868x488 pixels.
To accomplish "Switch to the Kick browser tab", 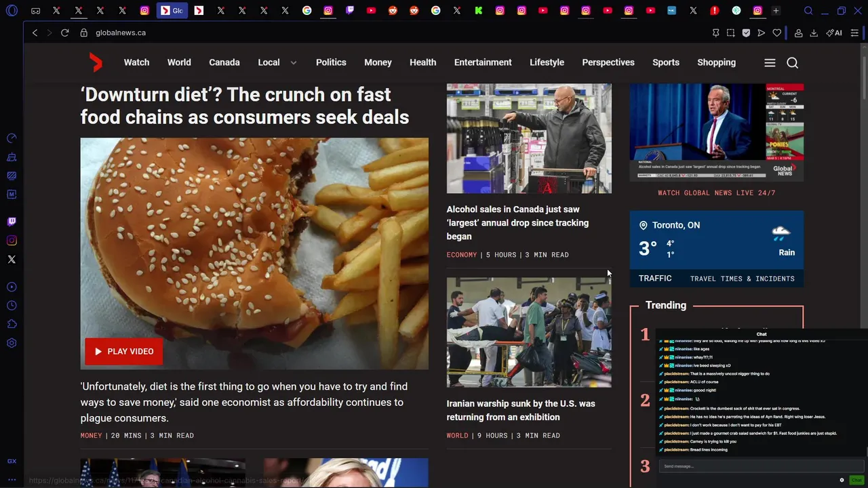I will click(x=479, y=11).
